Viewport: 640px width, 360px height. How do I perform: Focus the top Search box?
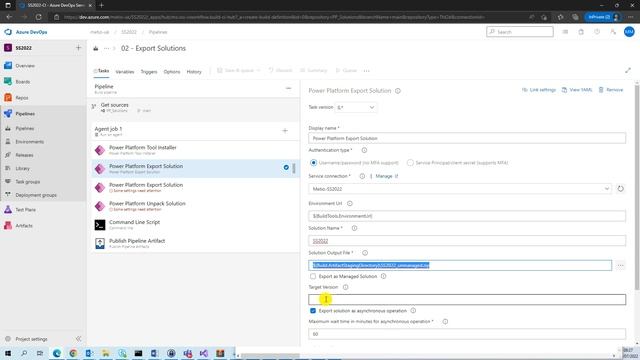coord(520,32)
